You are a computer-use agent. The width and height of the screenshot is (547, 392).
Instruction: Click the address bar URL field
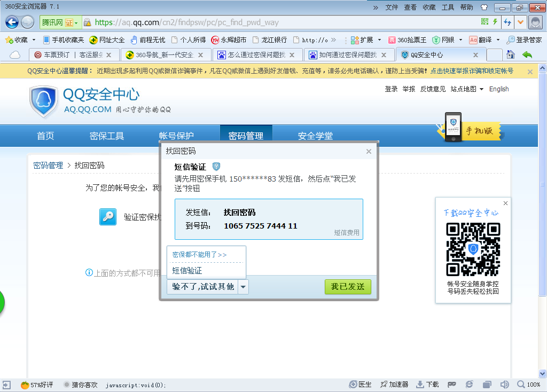coord(279,22)
